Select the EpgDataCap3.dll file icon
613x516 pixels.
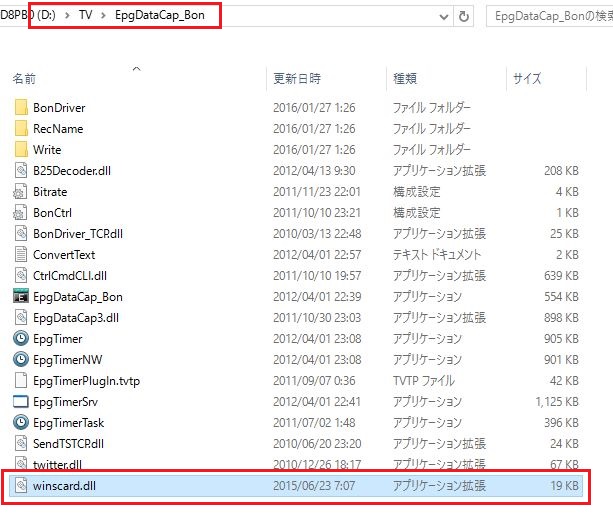[x=21, y=318]
